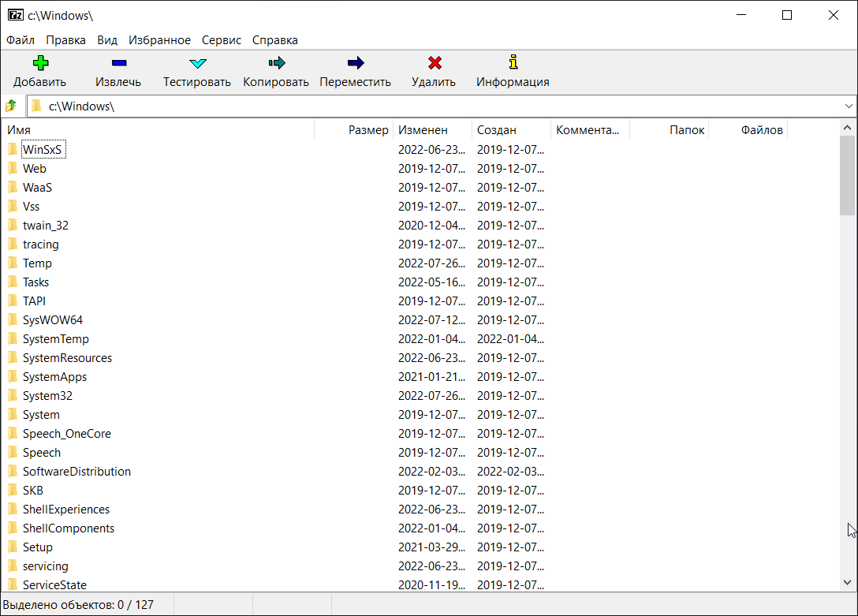Click modified date of SysWOW64 row
858x616 pixels.
coord(431,320)
